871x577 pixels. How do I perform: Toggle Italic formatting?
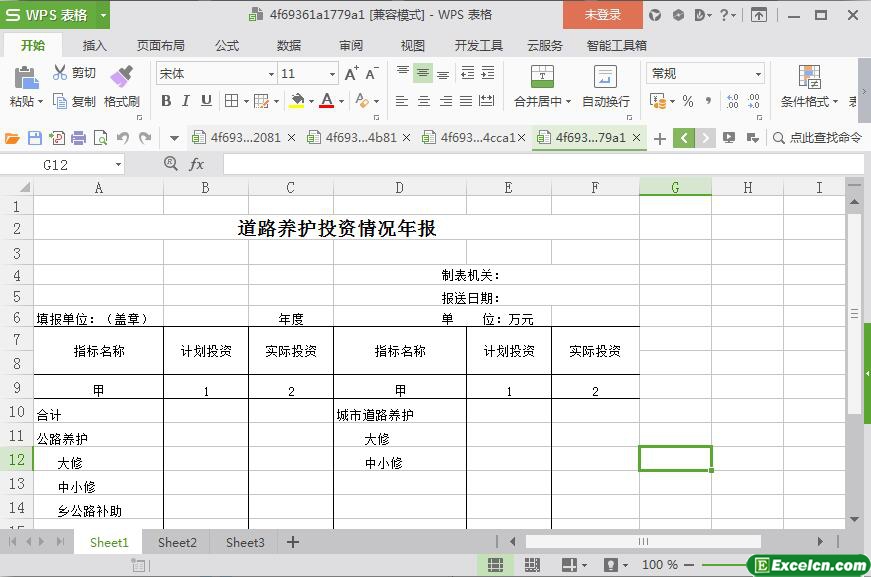[x=186, y=101]
